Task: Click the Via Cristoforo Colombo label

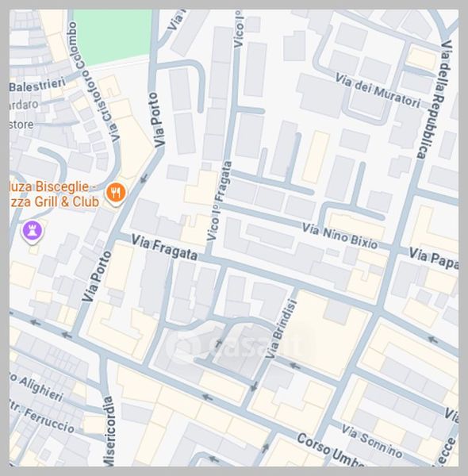Action: point(94,82)
